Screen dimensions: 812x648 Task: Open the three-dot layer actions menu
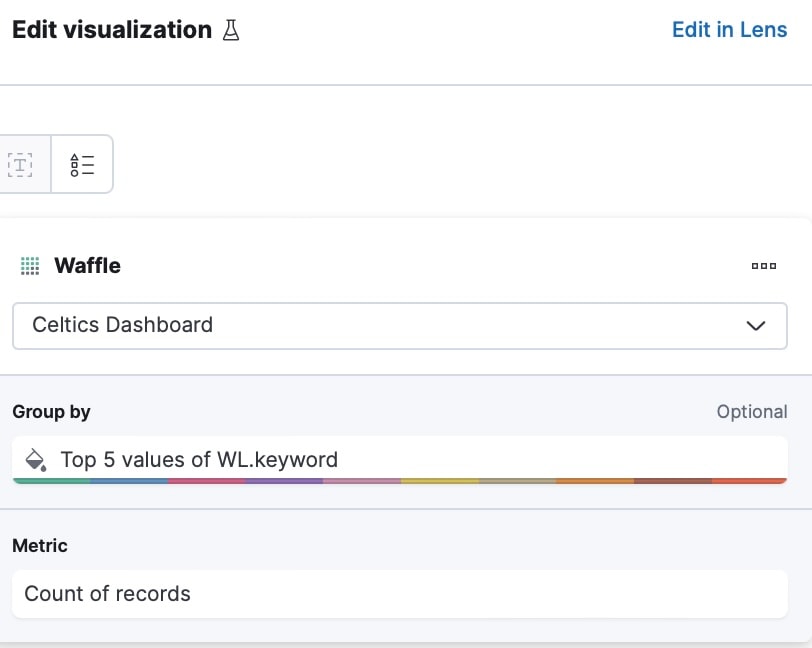tap(763, 266)
